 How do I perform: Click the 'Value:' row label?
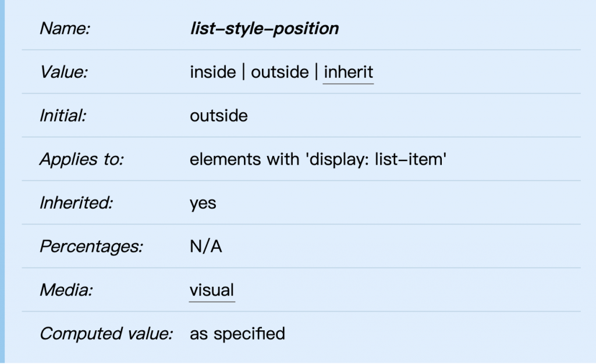pos(63,72)
